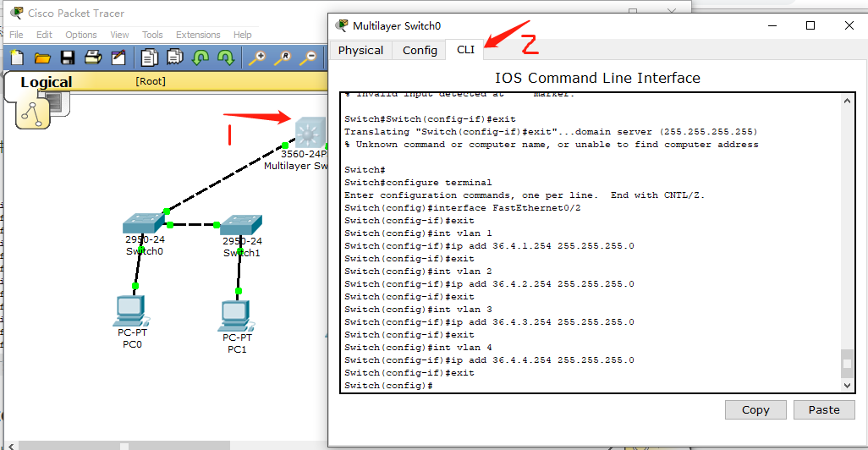Open the Tools menu
This screenshot has height=450, width=868.
coord(152,35)
